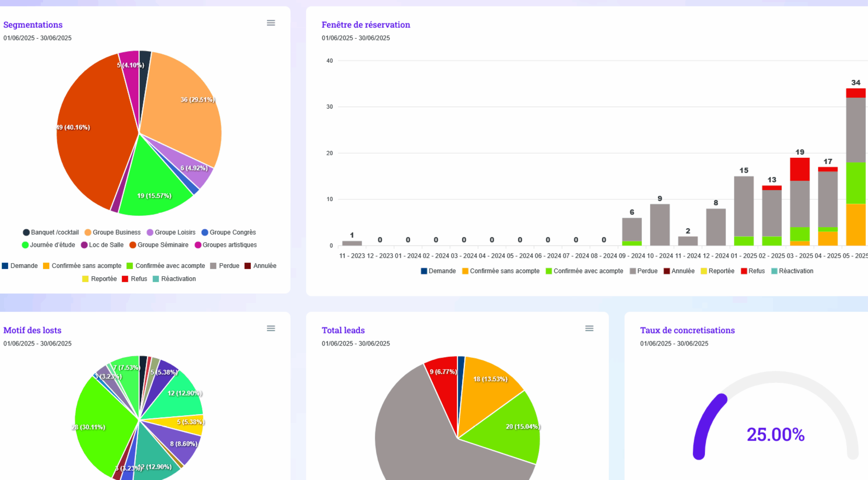Toggle Refus legend in Segmentations card
The width and height of the screenshot is (868, 480).
[x=135, y=279]
